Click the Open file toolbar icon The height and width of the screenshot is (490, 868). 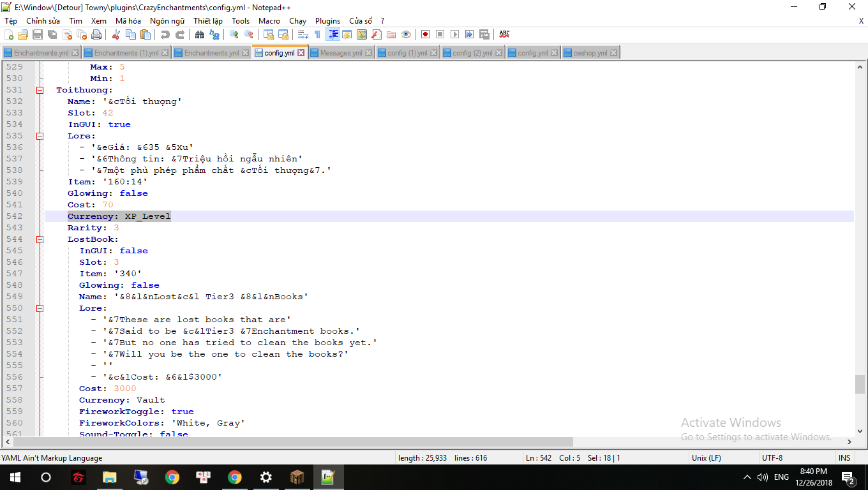click(23, 34)
